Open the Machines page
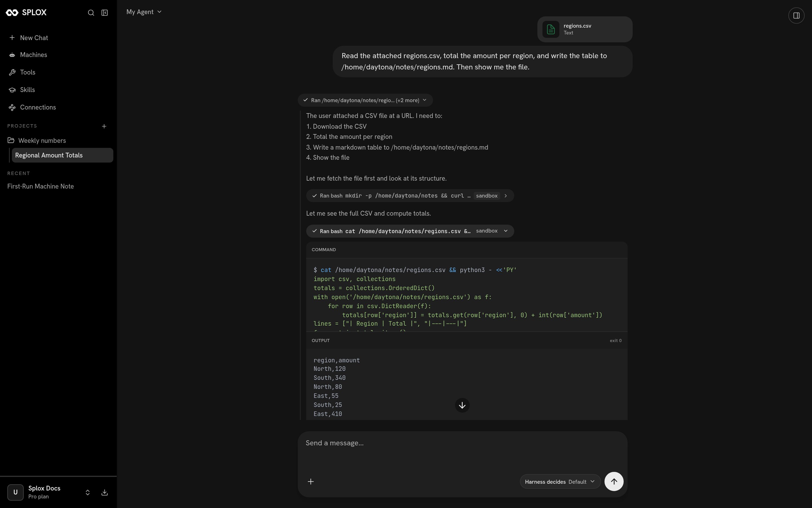The width and height of the screenshot is (812, 508). point(58,55)
